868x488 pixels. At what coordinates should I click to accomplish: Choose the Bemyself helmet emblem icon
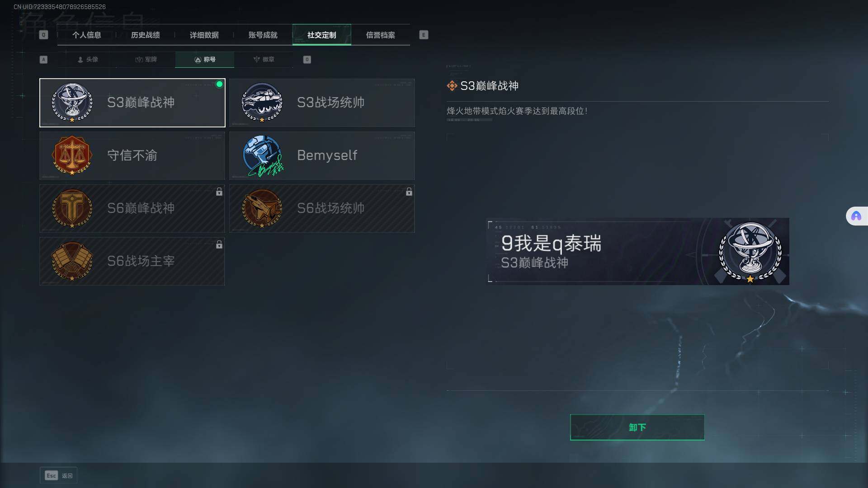pyautogui.click(x=263, y=156)
